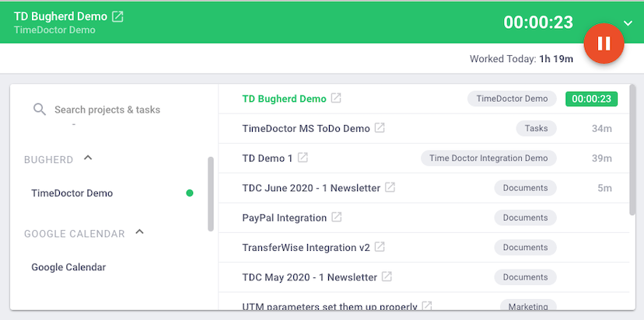Pause the running timer with the red button
The height and width of the screenshot is (320, 644).
(604, 43)
